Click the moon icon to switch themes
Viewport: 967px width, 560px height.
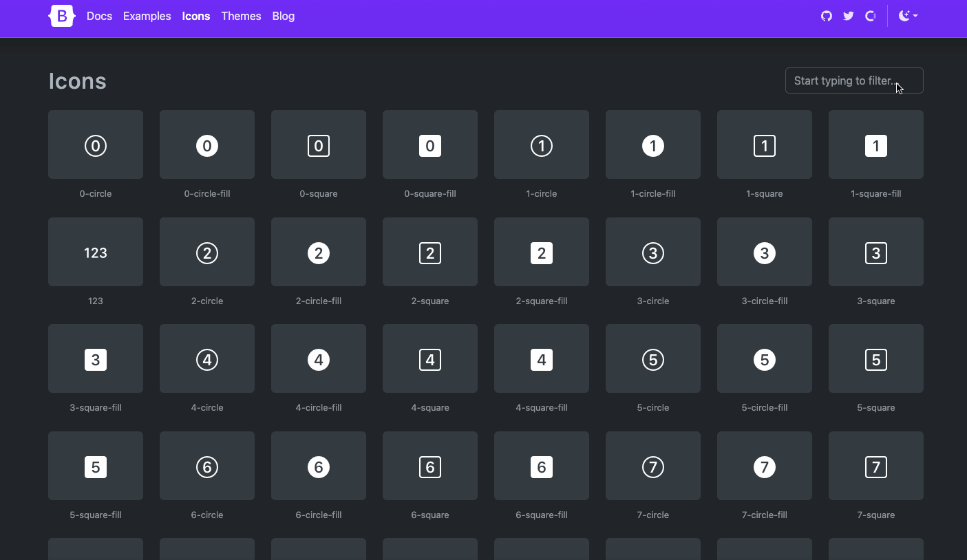pyautogui.click(x=904, y=15)
